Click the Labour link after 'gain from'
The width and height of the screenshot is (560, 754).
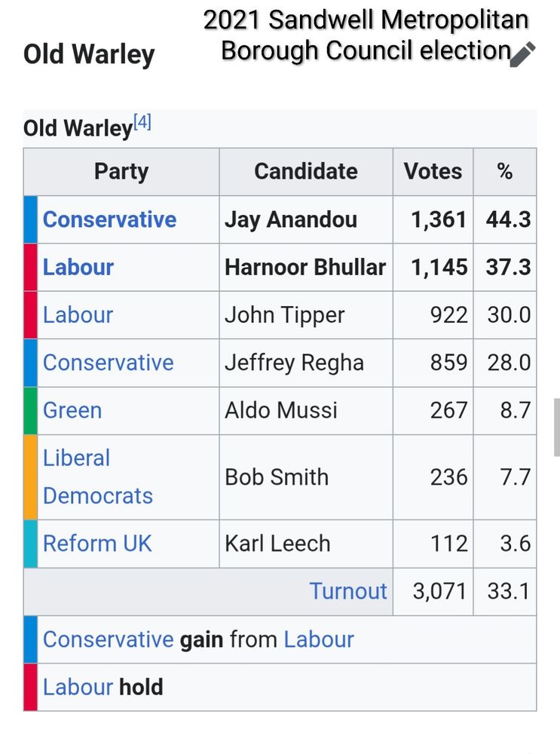tap(318, 639)
